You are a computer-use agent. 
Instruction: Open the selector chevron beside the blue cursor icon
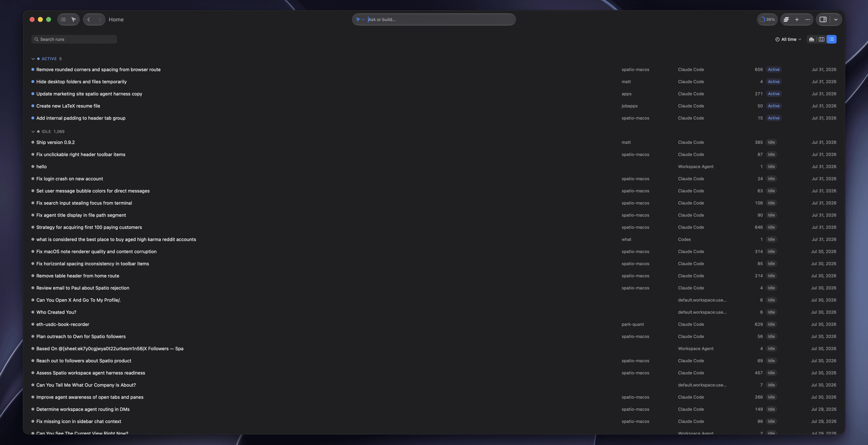tap(363, 20)
